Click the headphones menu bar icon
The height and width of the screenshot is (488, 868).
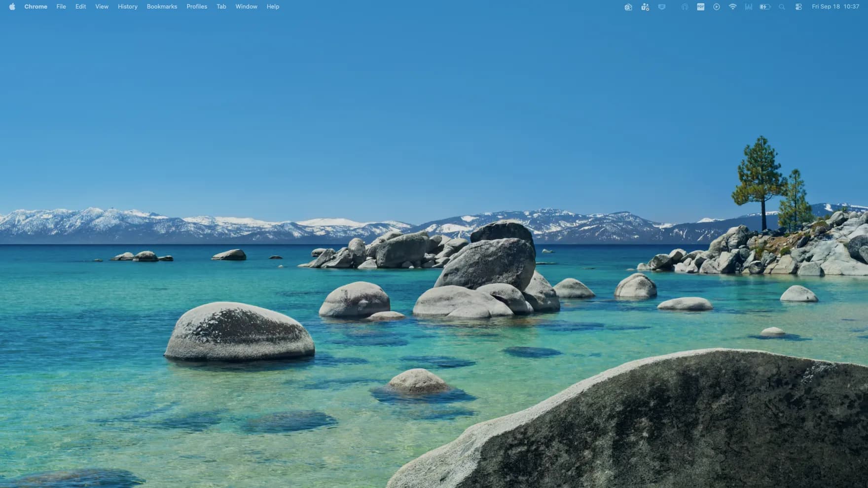pos(685,7)
